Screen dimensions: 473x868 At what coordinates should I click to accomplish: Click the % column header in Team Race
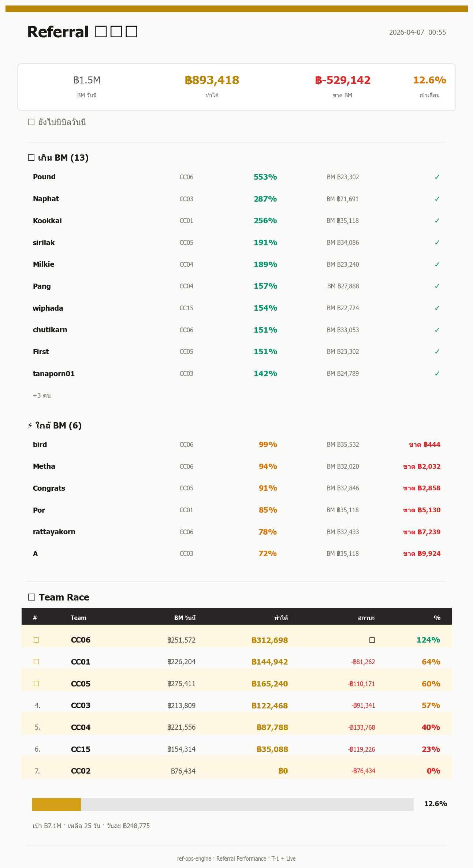(x=437, y=618)
